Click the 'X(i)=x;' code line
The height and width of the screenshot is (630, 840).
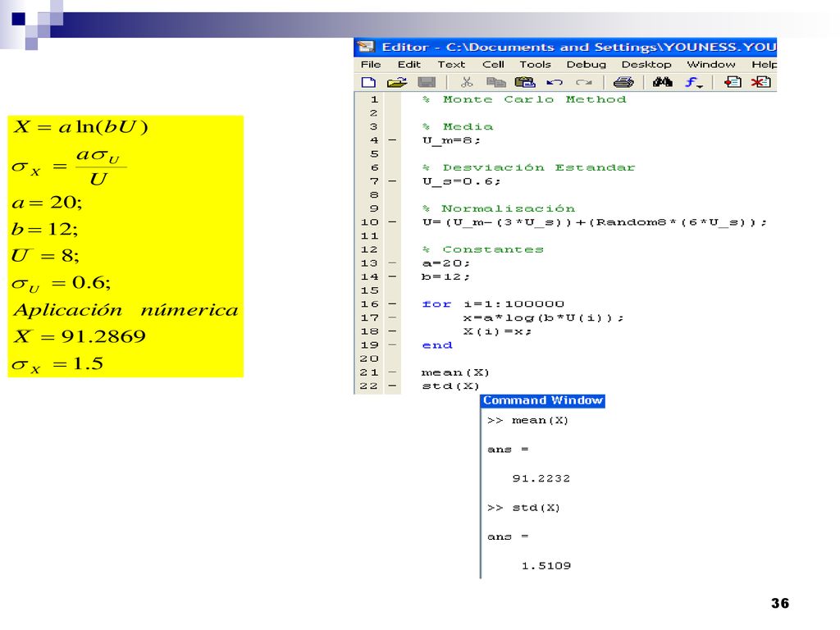(497, 331)
